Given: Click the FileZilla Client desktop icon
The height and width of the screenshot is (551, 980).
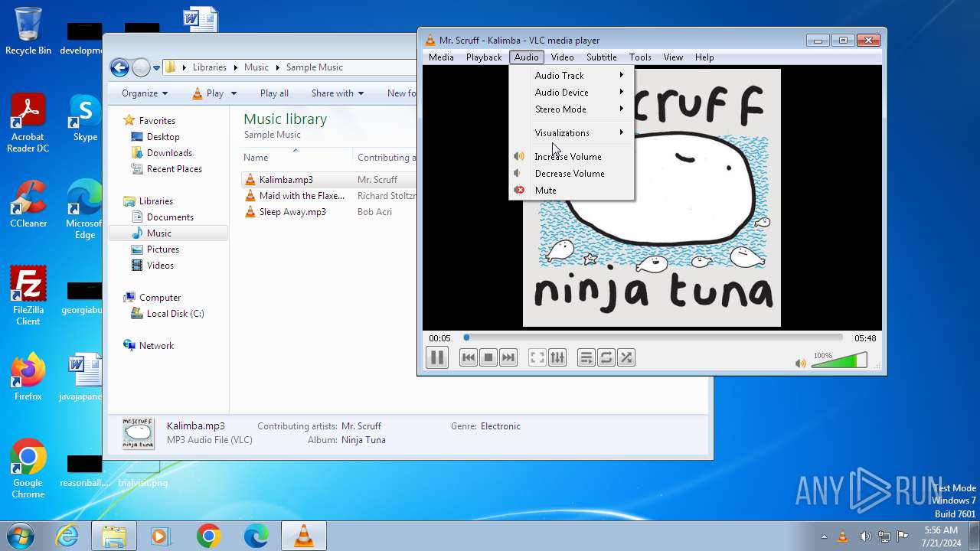Looking at the screenshot, I should point(28,295).
